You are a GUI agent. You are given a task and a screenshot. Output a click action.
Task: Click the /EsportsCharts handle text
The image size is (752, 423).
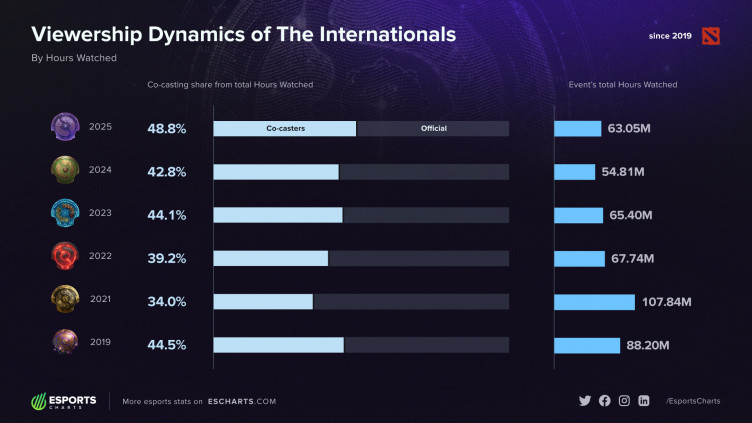click(692, 401)
